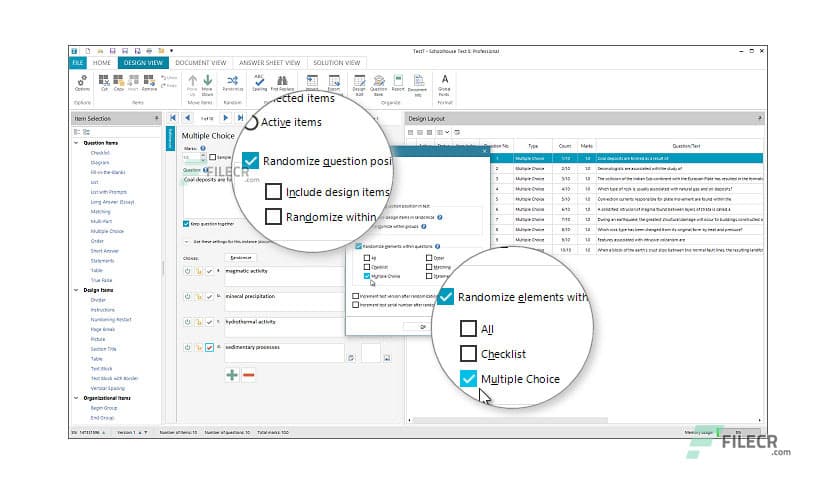Go to the next item record
Screen dimensions: 836x484
pyautogui.click(x=226, y=118)
